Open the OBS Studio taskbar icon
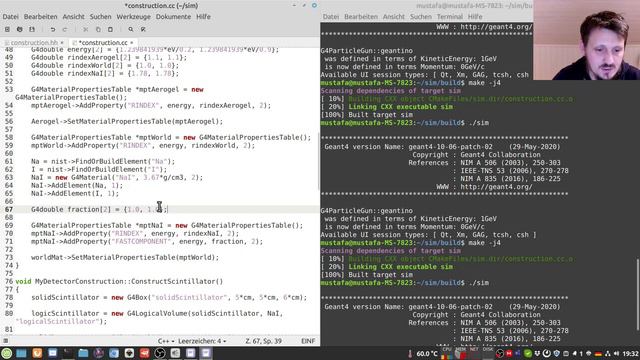The width and height of the screenshot is (640, 360). click(x=160, y=353)
